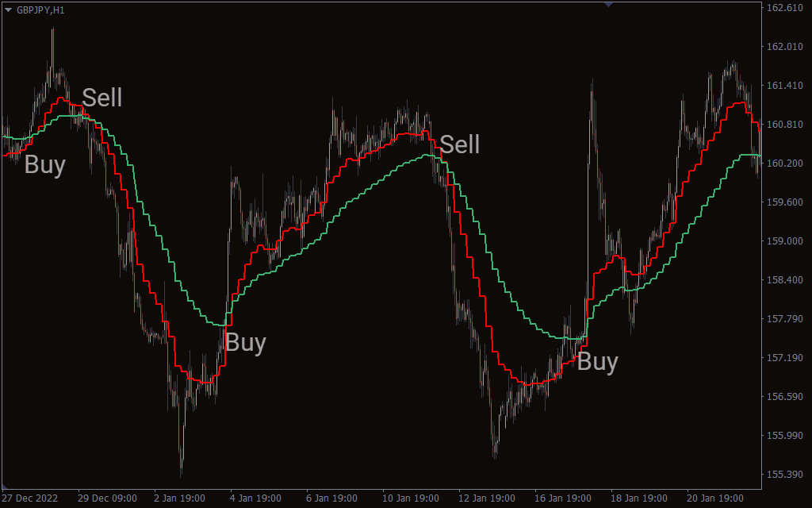Viewport: 812px width, 508px height.
Task: Select the 159.600 price label
Action: 784,202
